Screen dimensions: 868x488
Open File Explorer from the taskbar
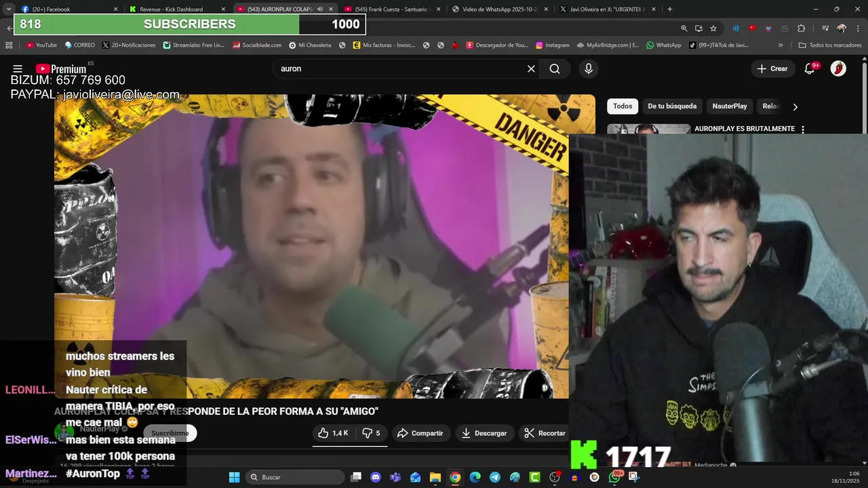pos(435,477)
